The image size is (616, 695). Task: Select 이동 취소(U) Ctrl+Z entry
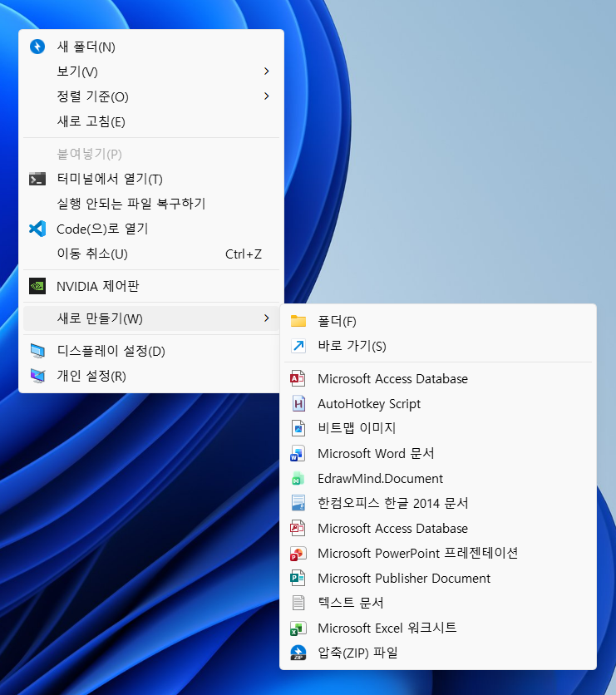(x=151, y=254)
